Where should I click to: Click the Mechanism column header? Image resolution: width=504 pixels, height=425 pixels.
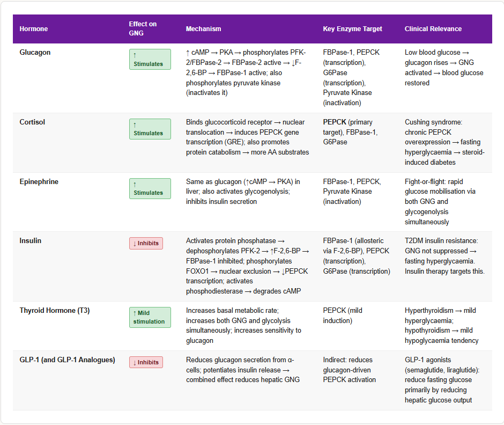(x=203, y=29)
